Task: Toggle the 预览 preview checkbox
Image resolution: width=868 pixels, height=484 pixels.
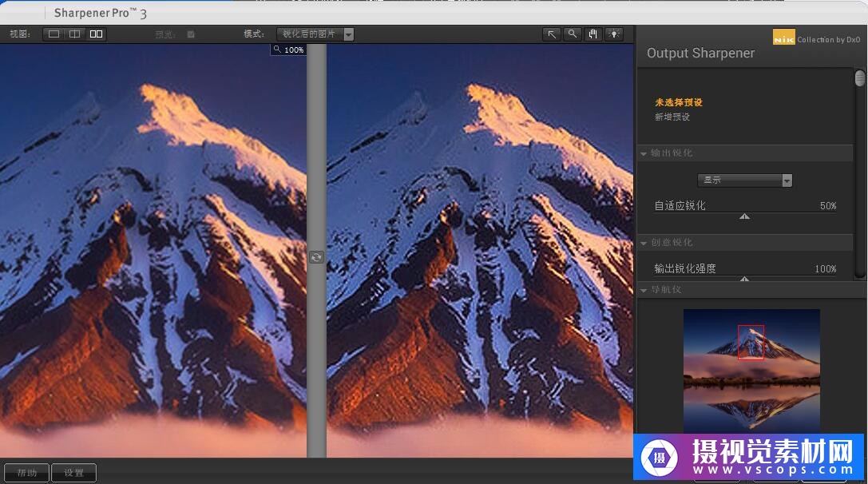Action: tap(191, 34)
